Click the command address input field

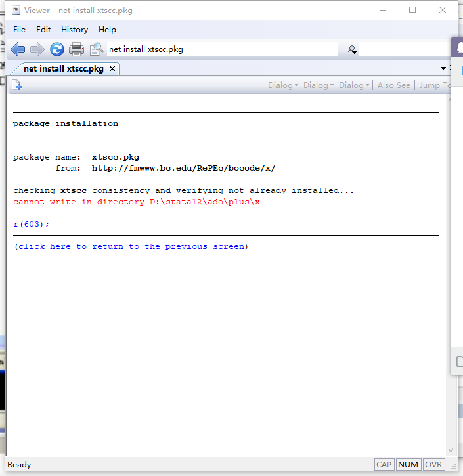point(222,49)
